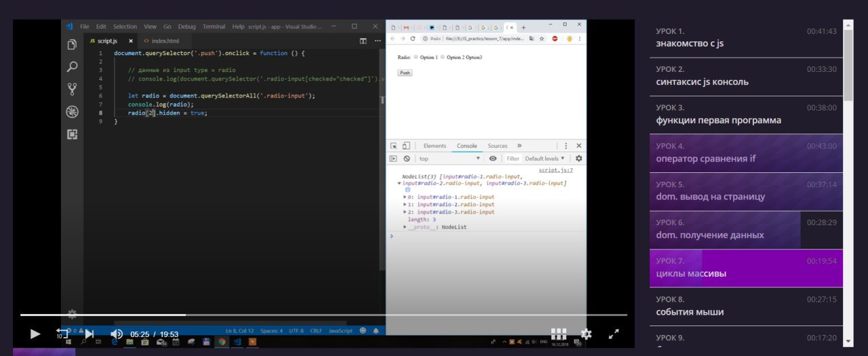Click the Split Editor icon
This screenshot has width=868, height=356.
click(x=363, y=41)
